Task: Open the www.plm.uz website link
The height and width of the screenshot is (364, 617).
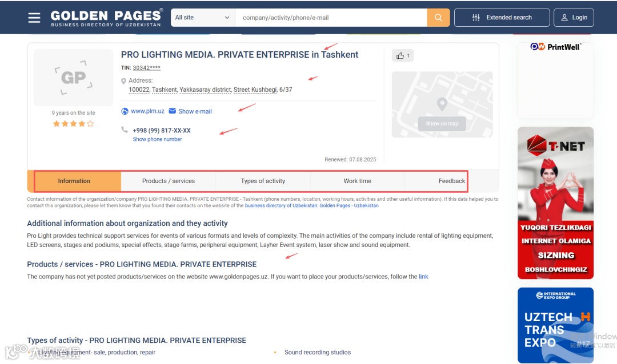Action: tap(147, 111)
